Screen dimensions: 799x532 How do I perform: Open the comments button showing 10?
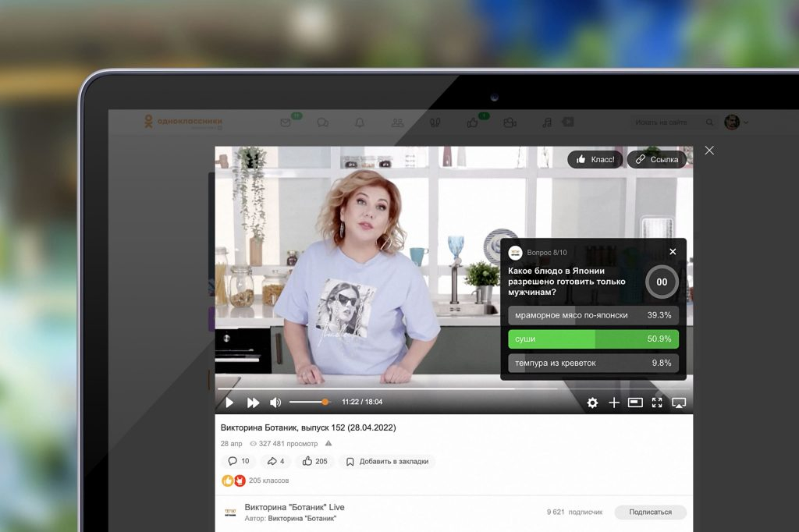(x=239, y=461)
